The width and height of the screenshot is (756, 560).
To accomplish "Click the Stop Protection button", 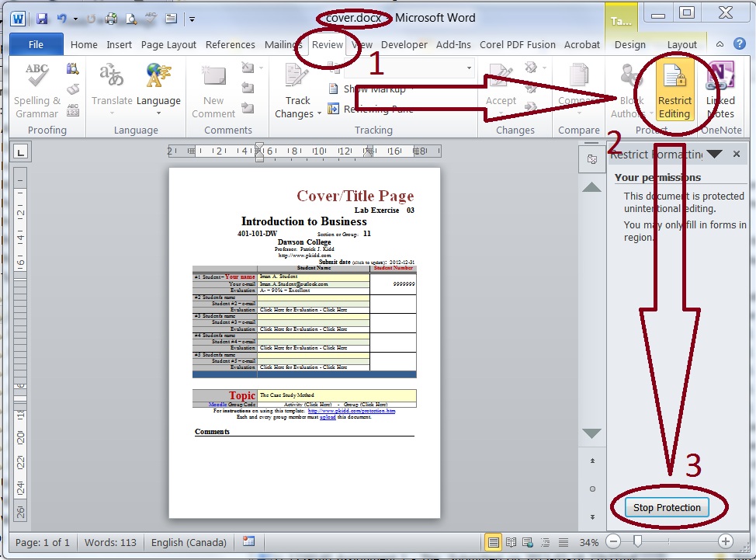I will [x=667, y=507].
